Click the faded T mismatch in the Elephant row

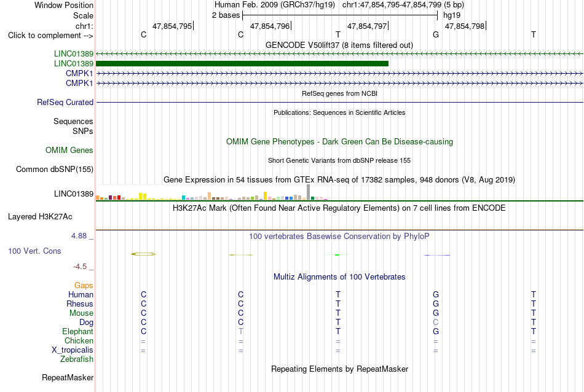[x=240, y=331]
